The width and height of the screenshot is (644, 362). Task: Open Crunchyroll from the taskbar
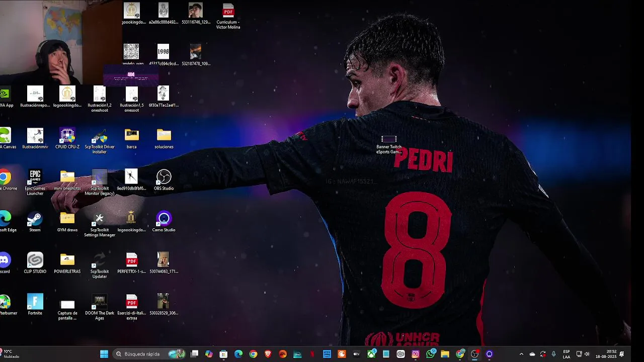tap(342, 354)
